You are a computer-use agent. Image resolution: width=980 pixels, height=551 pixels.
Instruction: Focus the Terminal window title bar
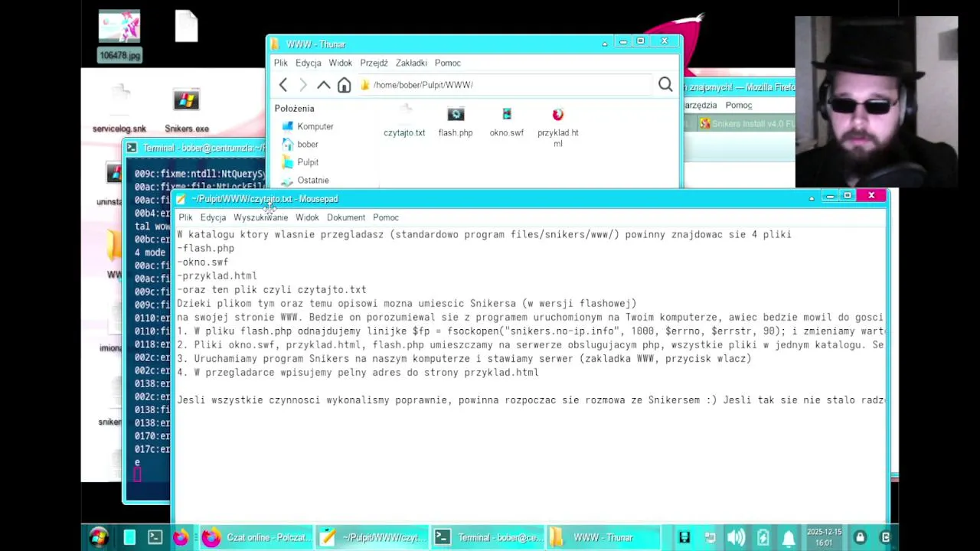(x=195, y=148)
